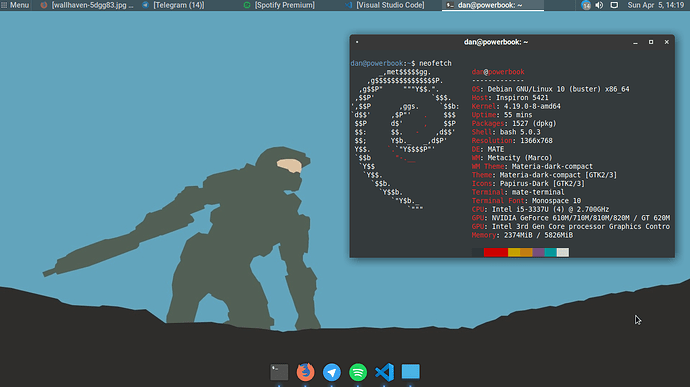Minimize the dan@powerbook terminal window
Image resolution: width=690 pixels, height=387 pixels.
click(x=635, y=42)
